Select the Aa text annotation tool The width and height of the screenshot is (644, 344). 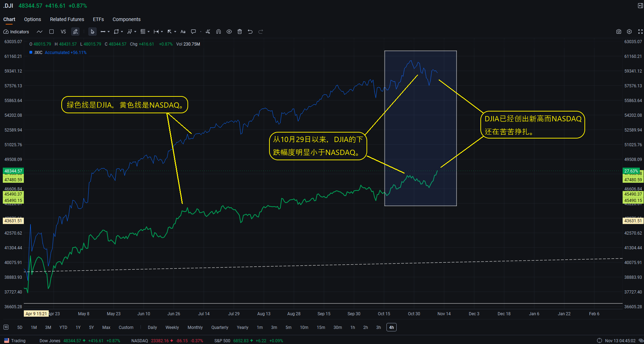pyautogui.click(x=183, y=32)
